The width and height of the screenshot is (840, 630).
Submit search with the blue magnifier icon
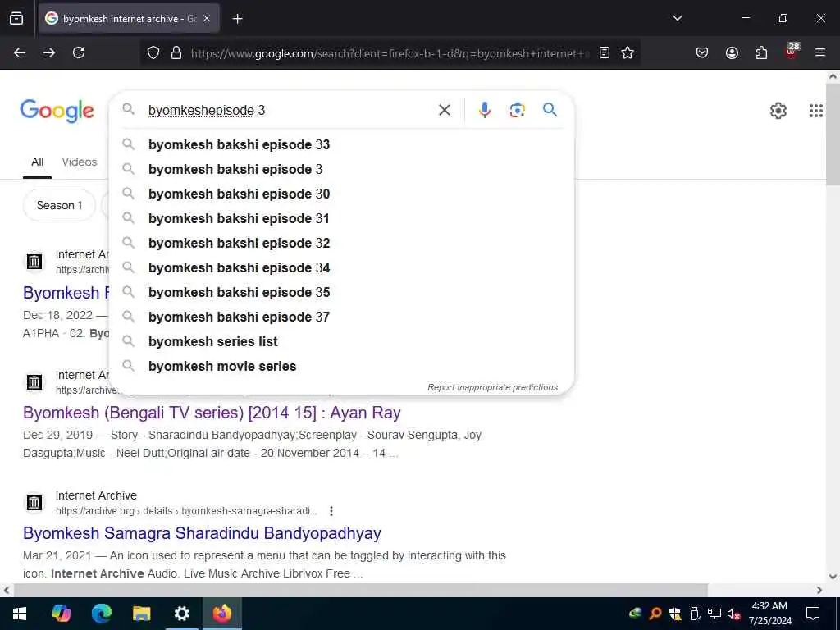(x=550, y=110)
